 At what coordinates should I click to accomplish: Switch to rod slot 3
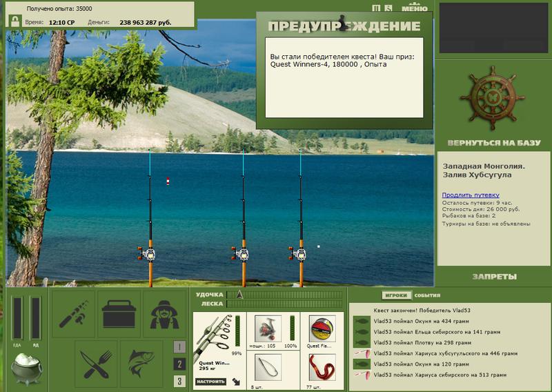179,381
